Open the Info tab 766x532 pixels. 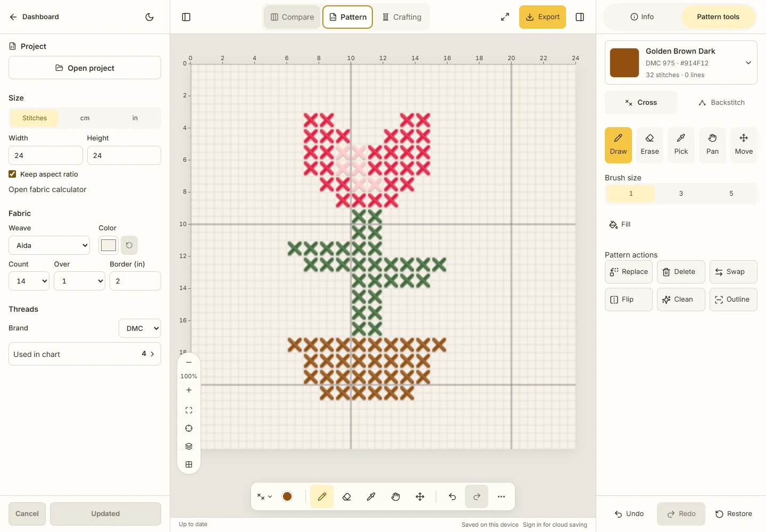pos(642,17)
